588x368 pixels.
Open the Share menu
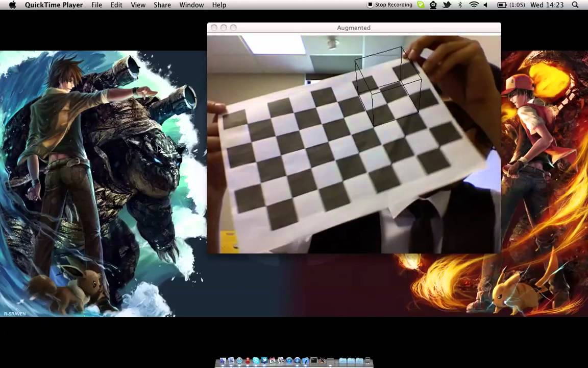162,5
